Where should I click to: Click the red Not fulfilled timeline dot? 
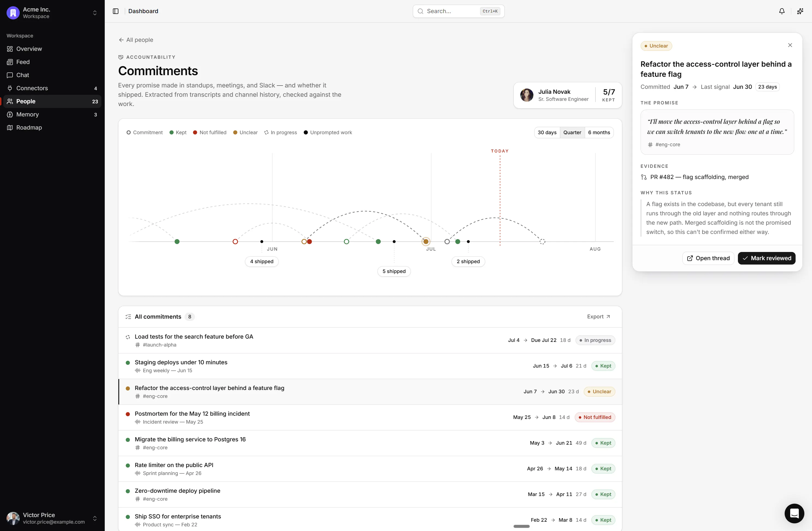[x=309, y=242]
